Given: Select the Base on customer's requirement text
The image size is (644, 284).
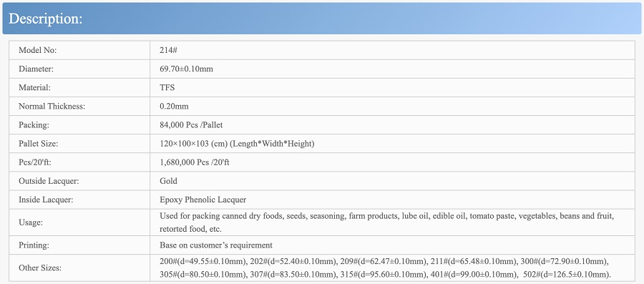Looking at the screenshot, I should point(216,245).
